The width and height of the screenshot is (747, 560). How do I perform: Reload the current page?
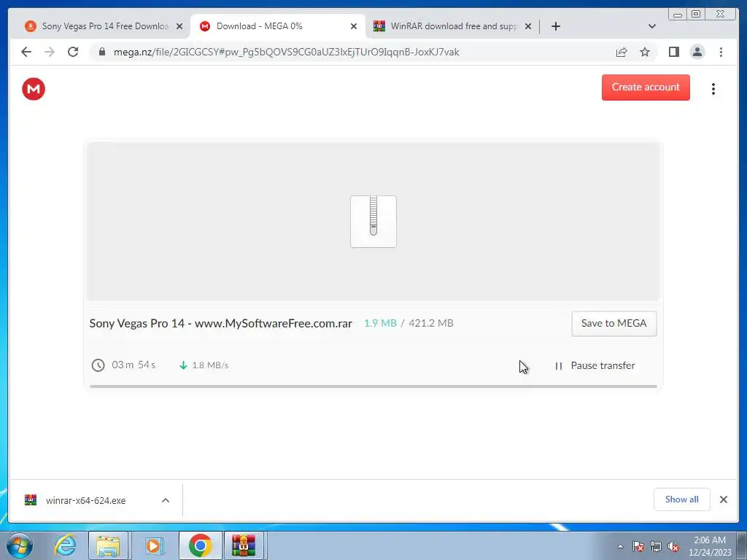[x=73, y=52]
